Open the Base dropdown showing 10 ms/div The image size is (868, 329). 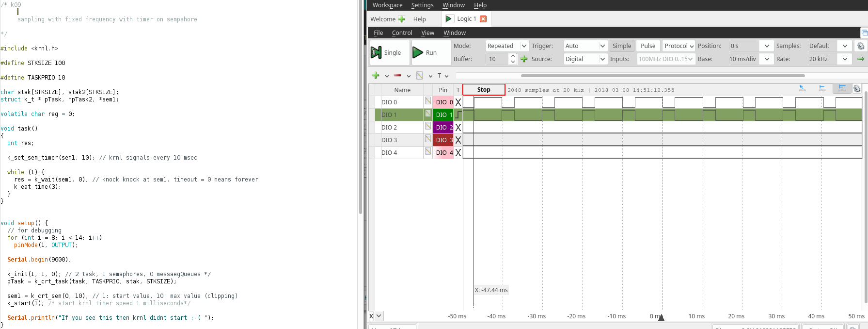pyautogui.click(x=749, y=59)
